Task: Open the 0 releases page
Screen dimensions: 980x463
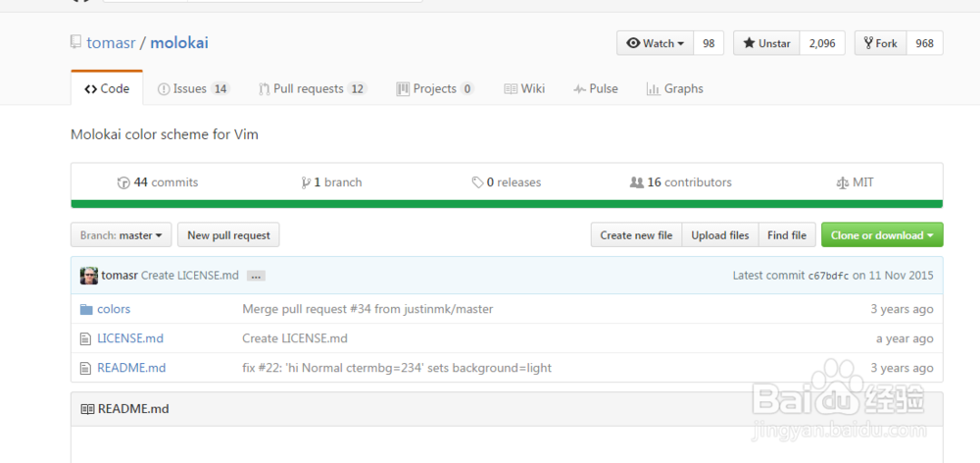Action: pos(507,182)
